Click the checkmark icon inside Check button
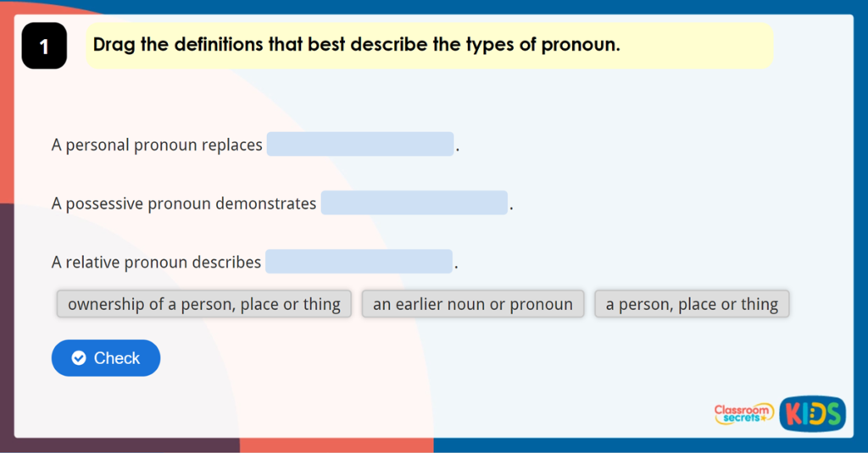This screenshot has width=868, height=453. coord(79,358)
